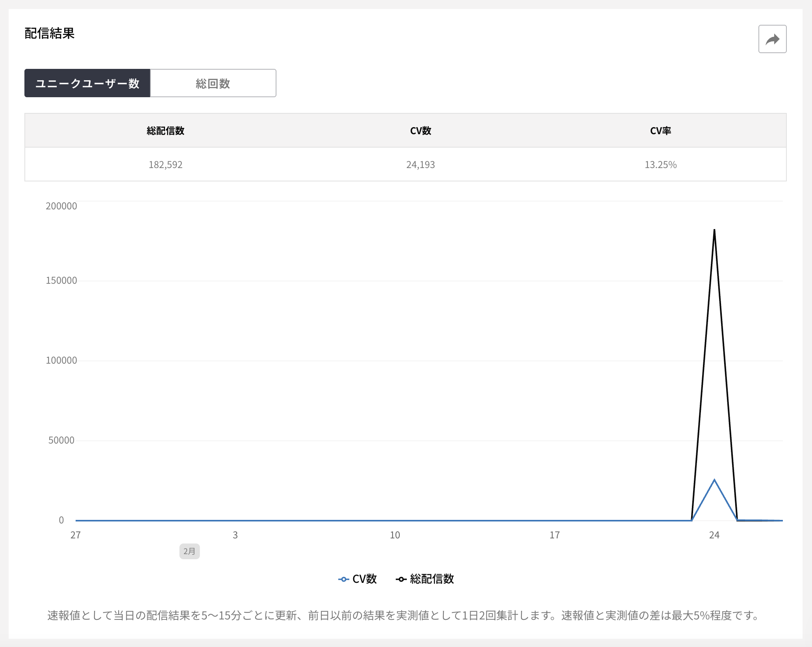Sort by the CV数 column header
Screen dimensions: 812x647
click(x=420, y=131)
